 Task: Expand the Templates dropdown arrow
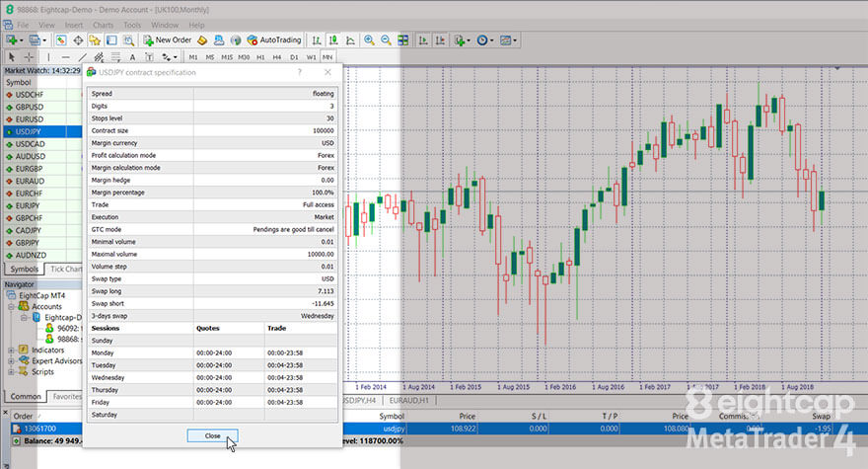pyautogui.click(x=515, y=40)
